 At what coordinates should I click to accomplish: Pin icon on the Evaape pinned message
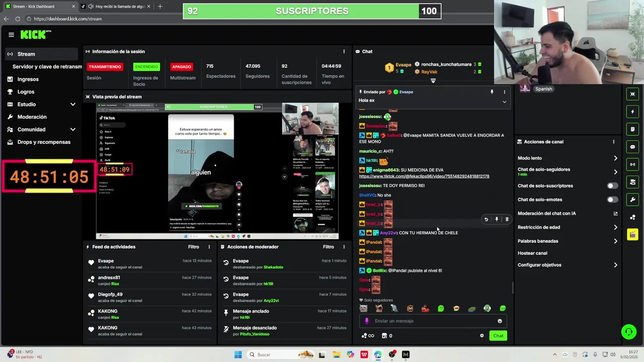(492, 92)
